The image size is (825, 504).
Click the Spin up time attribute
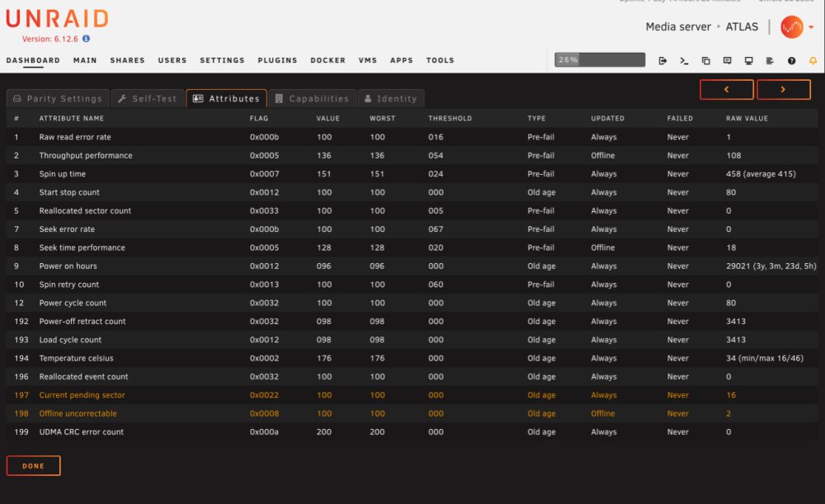tap(62, 173)
